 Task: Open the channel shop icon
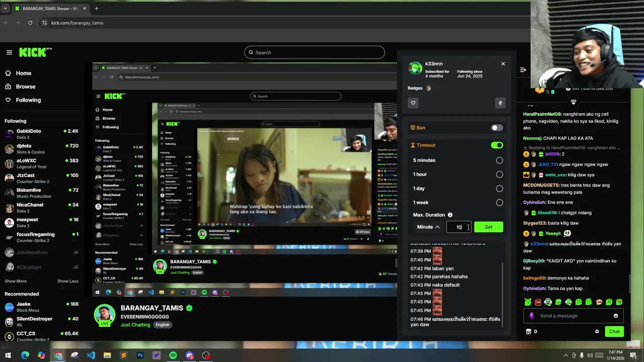pos(528,331)
